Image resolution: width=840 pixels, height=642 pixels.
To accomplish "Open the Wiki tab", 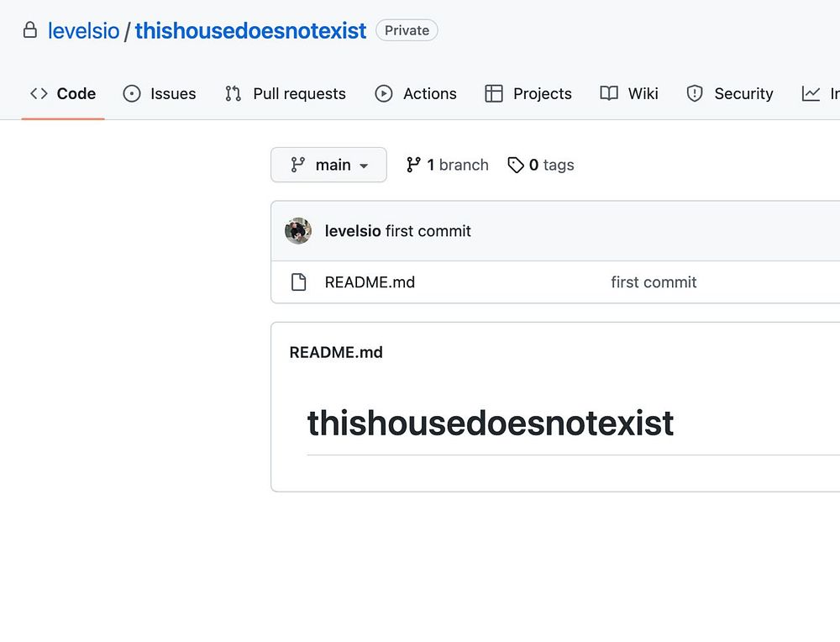I will point(643,93).
